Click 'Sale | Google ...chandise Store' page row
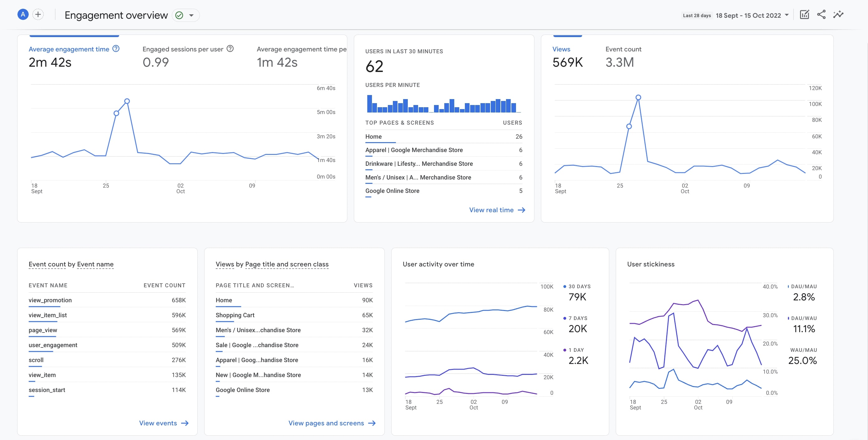868x440 pixels. pos(294,345)
